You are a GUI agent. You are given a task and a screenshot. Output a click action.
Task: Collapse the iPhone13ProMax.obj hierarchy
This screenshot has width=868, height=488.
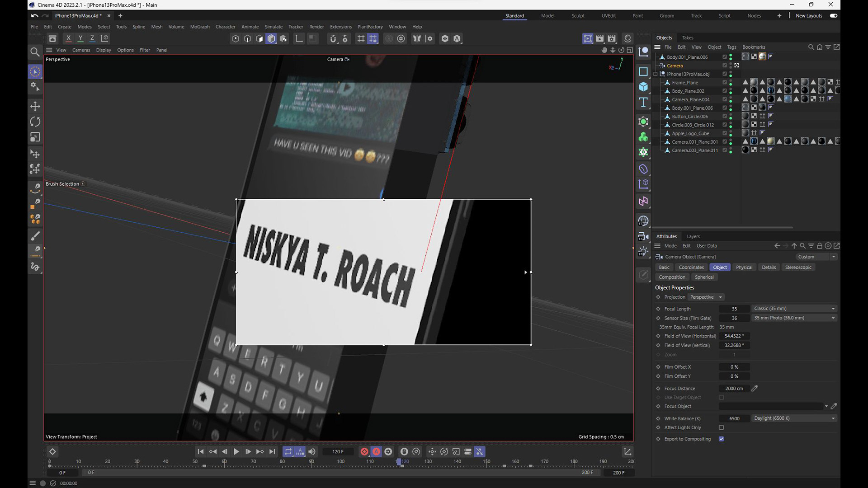[656, 74]
